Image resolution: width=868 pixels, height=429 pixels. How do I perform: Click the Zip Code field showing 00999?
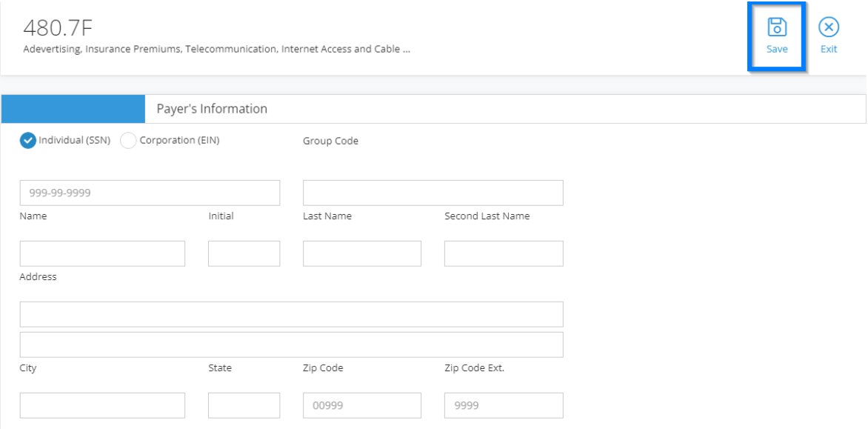pos(362,406)
